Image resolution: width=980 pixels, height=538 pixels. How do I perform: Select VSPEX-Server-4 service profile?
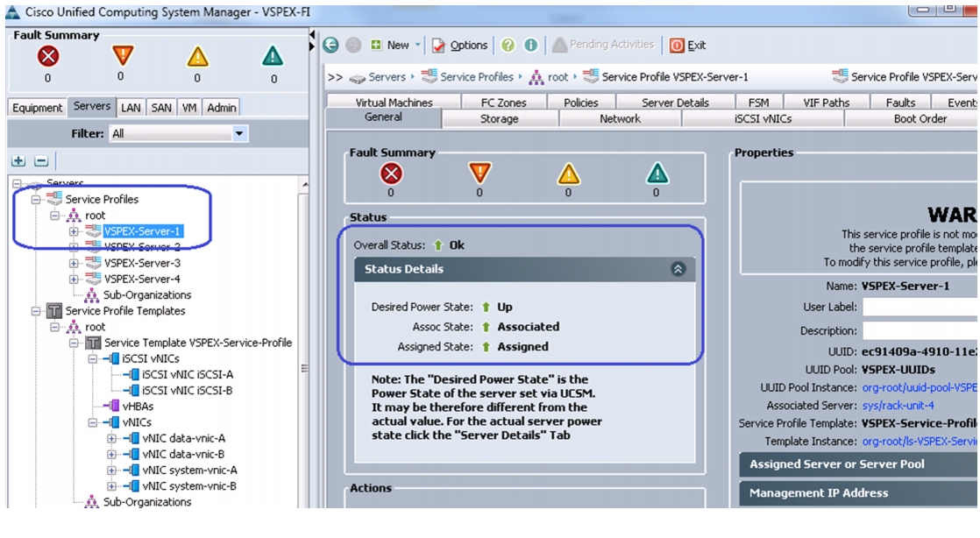[143, 279]
